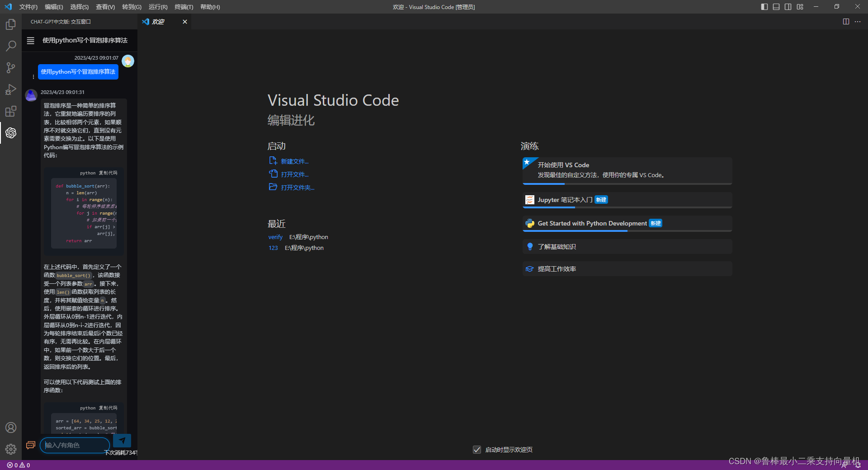Focus the 输入/有角色 chat input field
Image resolution: width=868 pixels, height=470 pixels.
click(x=75, y=445)
